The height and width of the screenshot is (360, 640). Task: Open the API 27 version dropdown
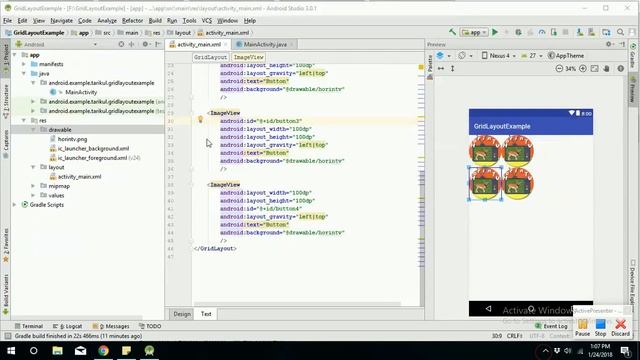[532, 56]
